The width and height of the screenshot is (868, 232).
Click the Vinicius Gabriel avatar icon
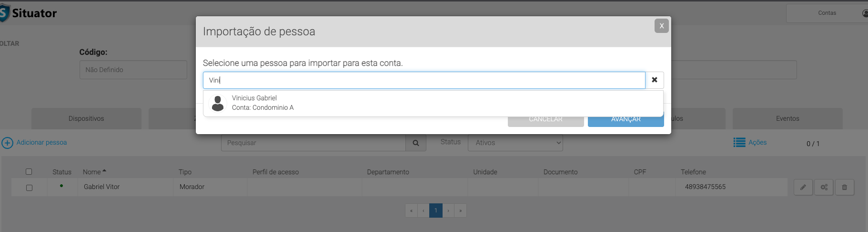[218, 103]
